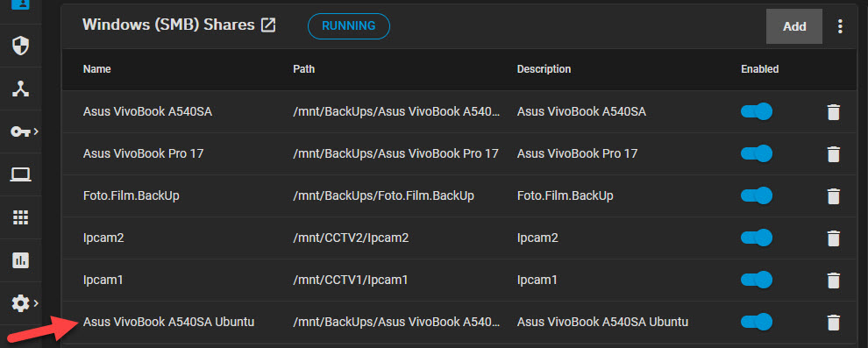Disable the Asus VivoBook A540SA share toggle
Viewport: 868px width, 348px height.
coord(757,111)
